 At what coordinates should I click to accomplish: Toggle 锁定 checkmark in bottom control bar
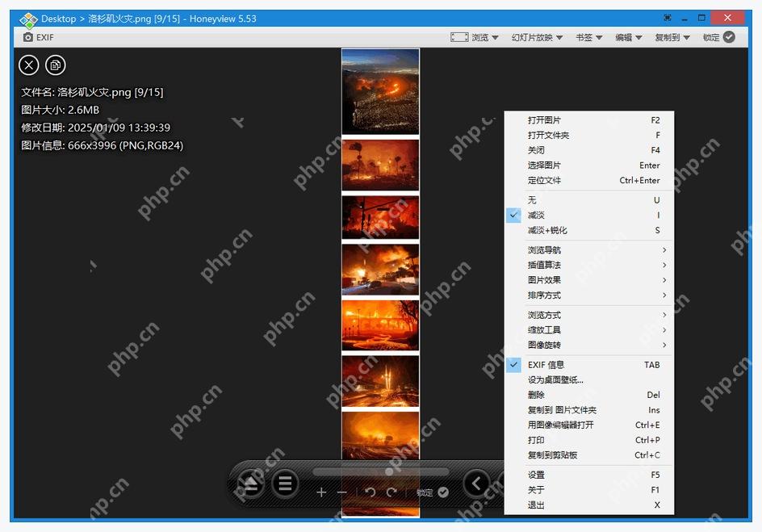pos(443,492)
